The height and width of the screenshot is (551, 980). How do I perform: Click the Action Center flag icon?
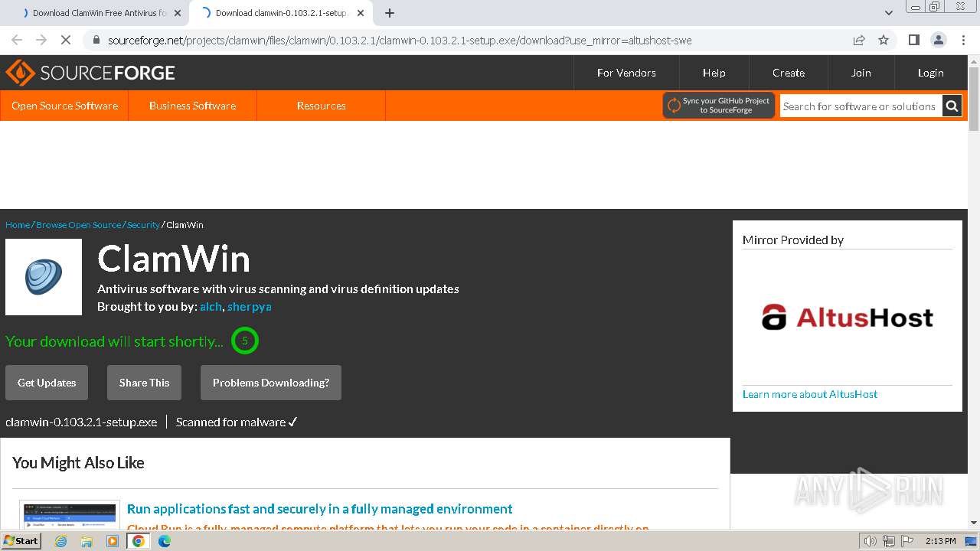(x=908, y=541)
